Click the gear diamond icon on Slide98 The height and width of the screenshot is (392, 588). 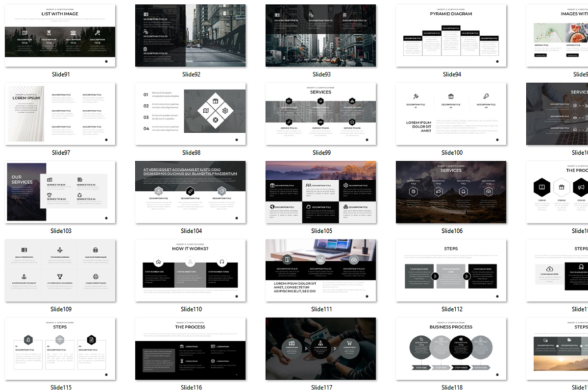(225, 111)
